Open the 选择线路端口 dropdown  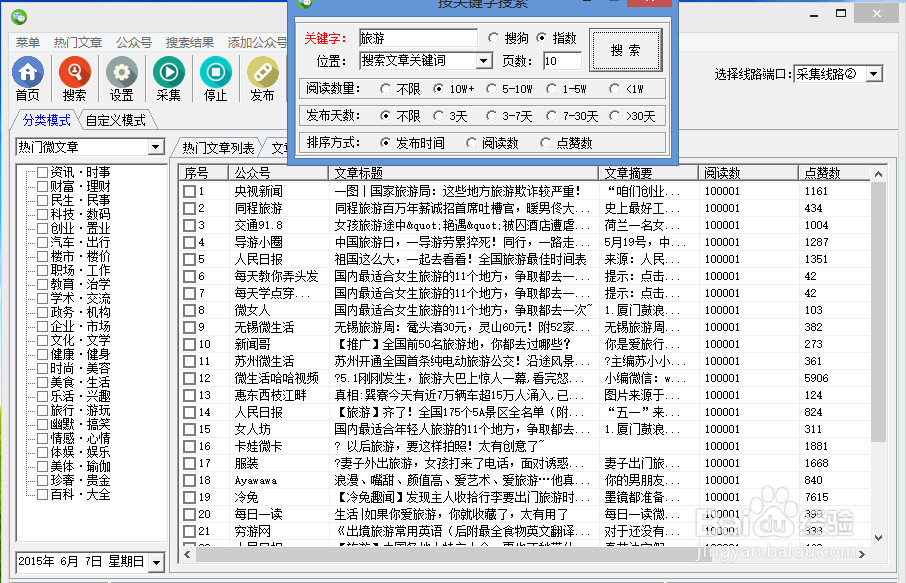874,74
